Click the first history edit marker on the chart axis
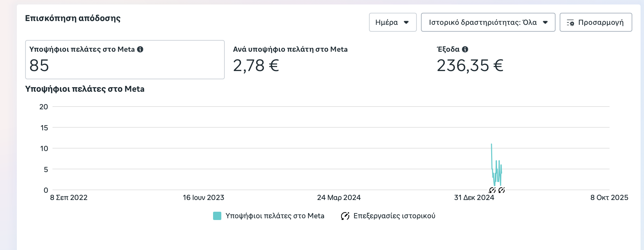Image resolution: width=644 pixels, height=250 pixels. click(492, 190)
